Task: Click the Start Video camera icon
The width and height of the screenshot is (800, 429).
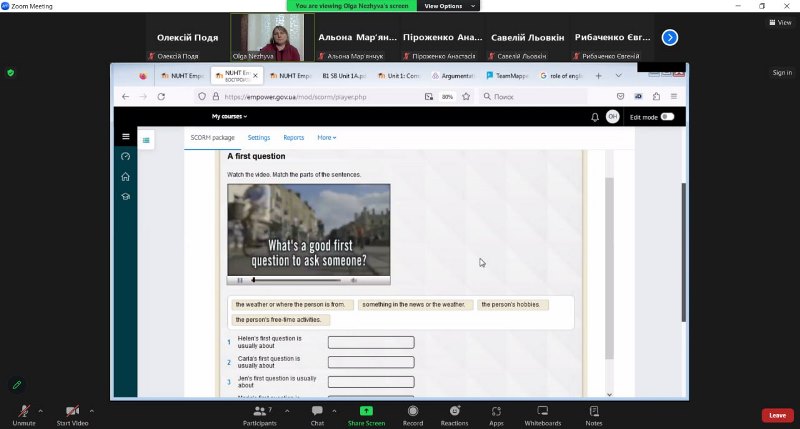Action: pos(72,411)
